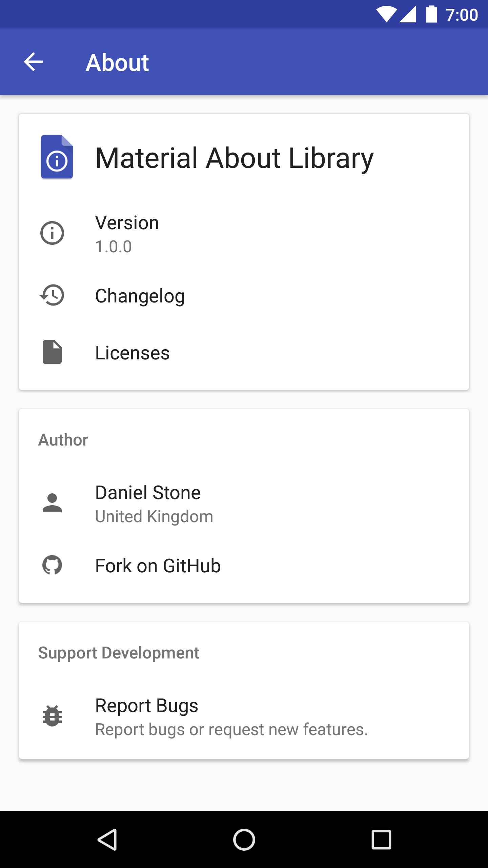Tap the United Kingdom subtitle text
488x868 pixels.
tap(154, 517)
